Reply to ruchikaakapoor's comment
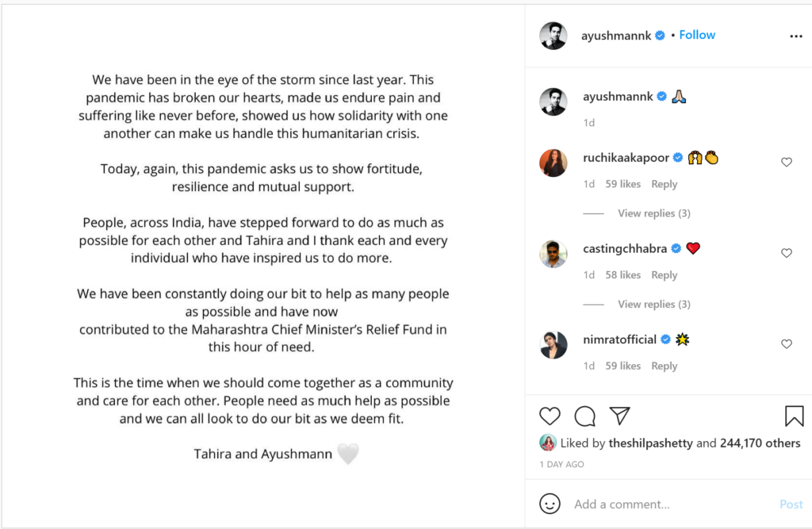The width and height of the screenshot is (812, 529). (664, 184)
